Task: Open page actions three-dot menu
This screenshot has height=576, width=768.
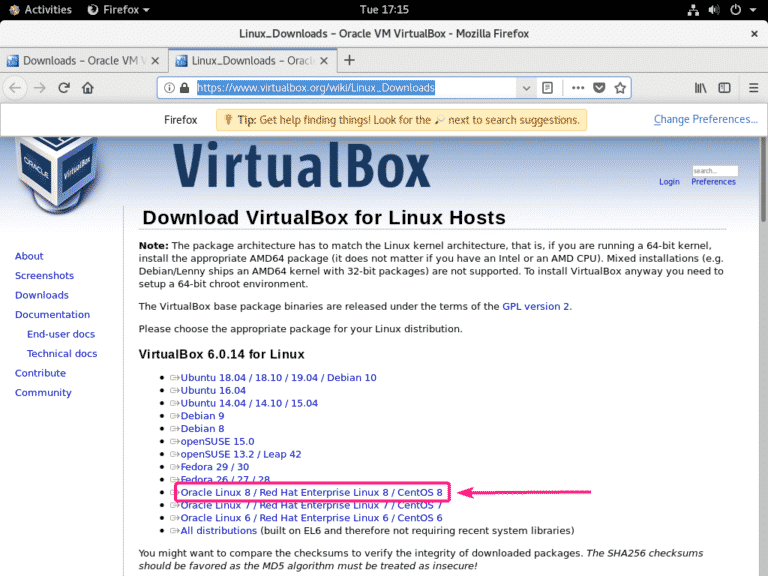Action: pyautogui.click(x=578, y=88)
